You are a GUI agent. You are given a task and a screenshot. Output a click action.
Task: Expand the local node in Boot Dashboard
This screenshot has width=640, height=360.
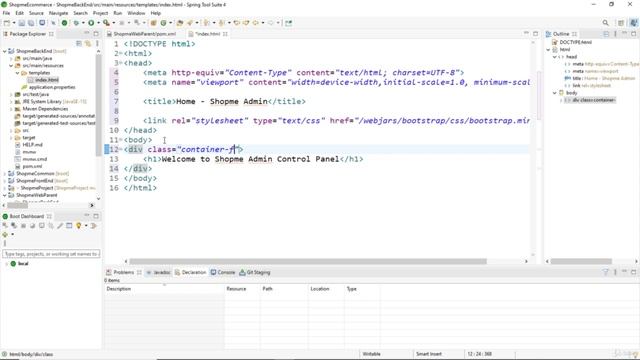[6, 264]
